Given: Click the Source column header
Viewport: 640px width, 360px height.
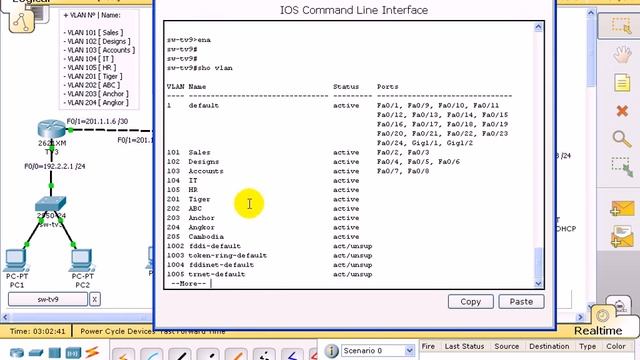Looking at the screenshot, I should coord(507,346).
